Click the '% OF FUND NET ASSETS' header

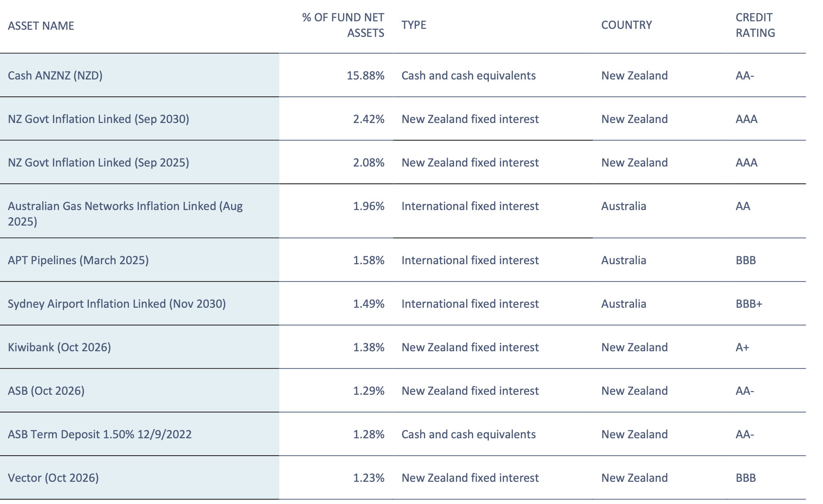tap(343, 25)
